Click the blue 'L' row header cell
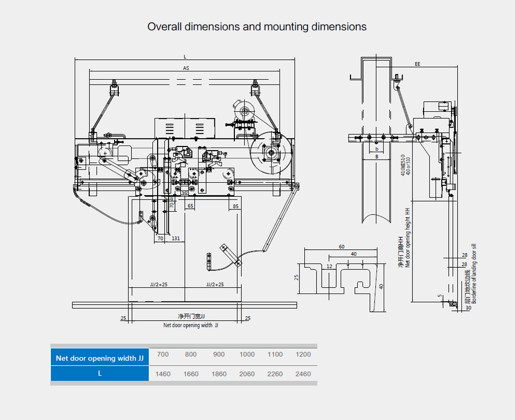This screenshot has width=515, height=420. click(x=100, y=374)
